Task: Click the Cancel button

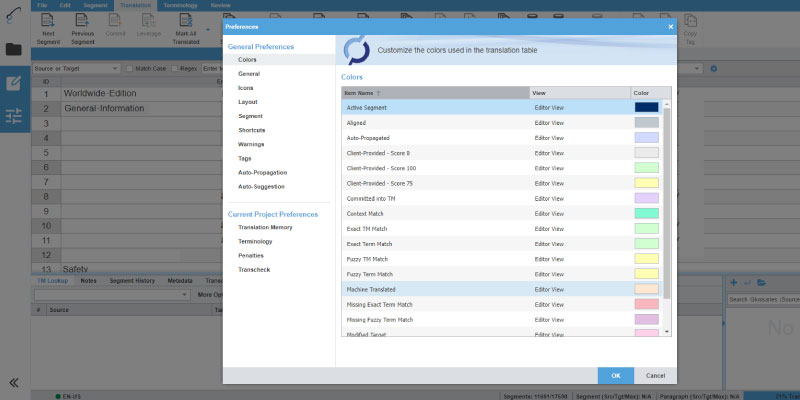Action: click(655, 376)
